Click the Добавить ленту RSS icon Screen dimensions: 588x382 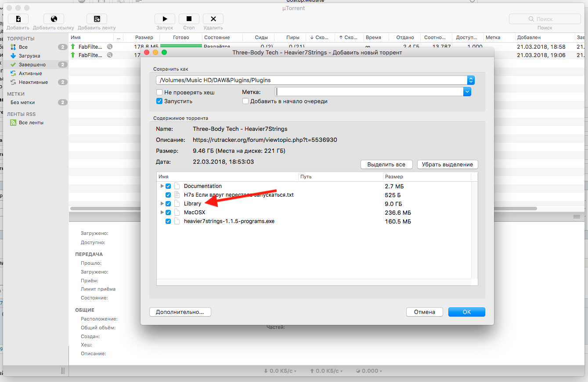97,19
